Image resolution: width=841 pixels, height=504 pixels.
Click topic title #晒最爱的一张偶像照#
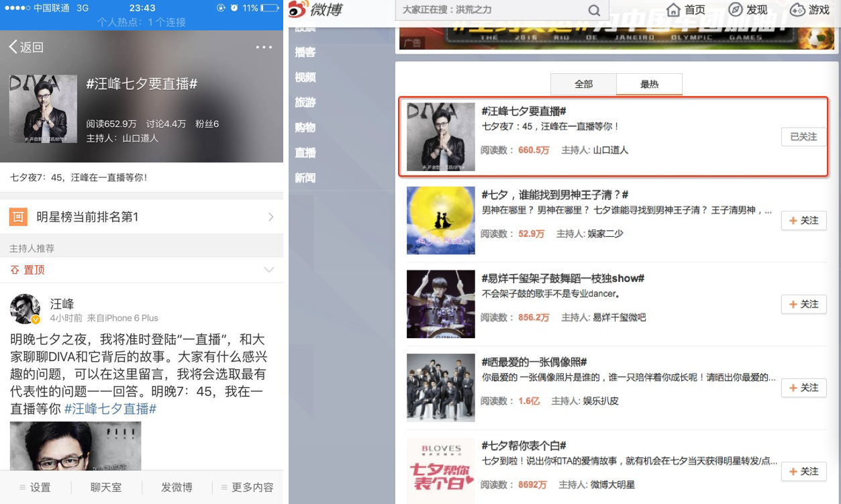tap(534, 362)
